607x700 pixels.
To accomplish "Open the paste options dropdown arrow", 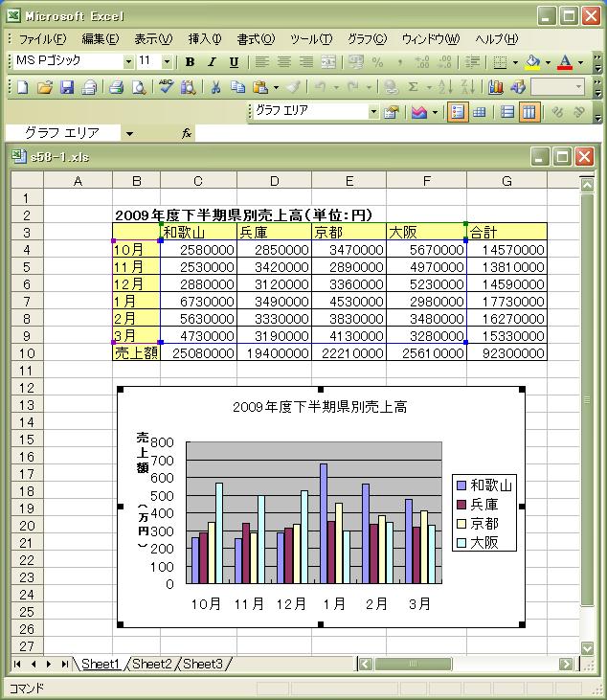I will coord(276,87).
